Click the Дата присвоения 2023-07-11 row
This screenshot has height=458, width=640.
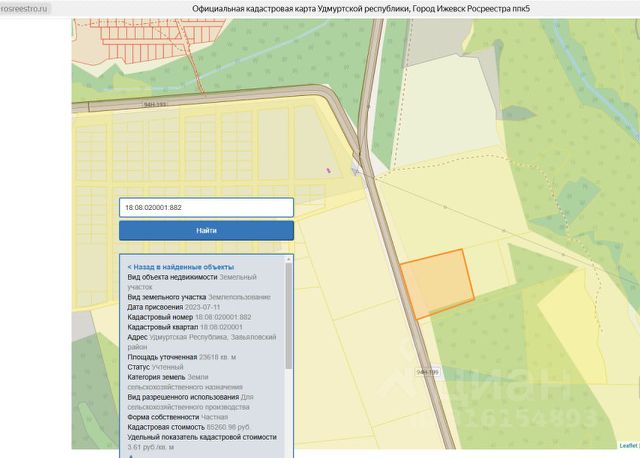point(174,307)
